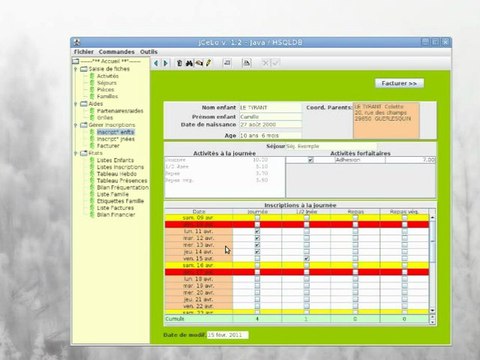Collapse the Aides tree node
480x360 pixels.
click(x=76, y=104)
